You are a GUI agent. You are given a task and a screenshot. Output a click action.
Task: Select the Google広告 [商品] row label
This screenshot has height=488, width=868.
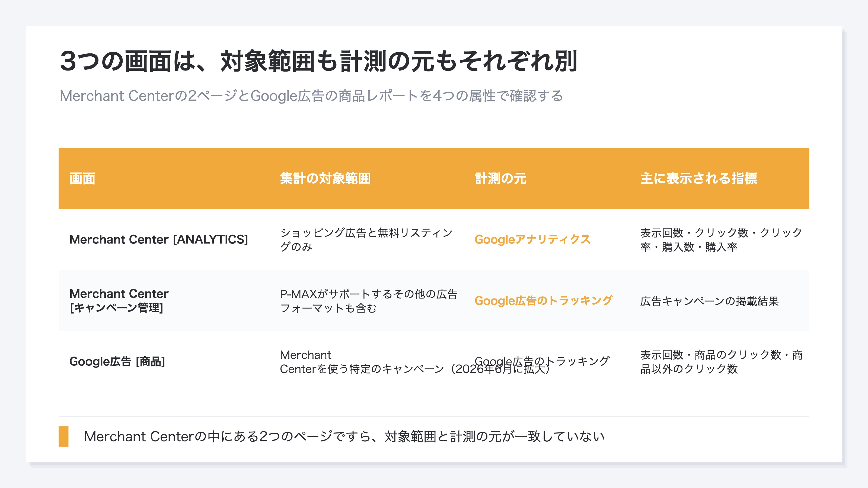coord(117,362)
